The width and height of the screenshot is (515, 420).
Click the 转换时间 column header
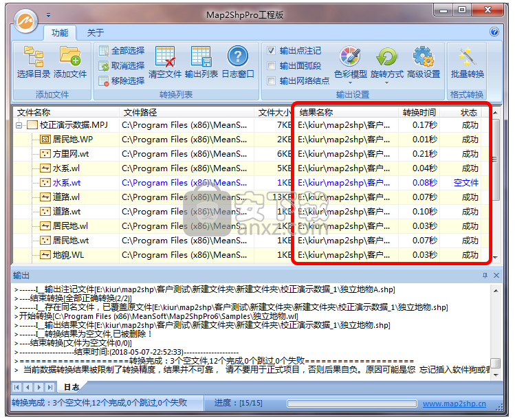point(419,113)
